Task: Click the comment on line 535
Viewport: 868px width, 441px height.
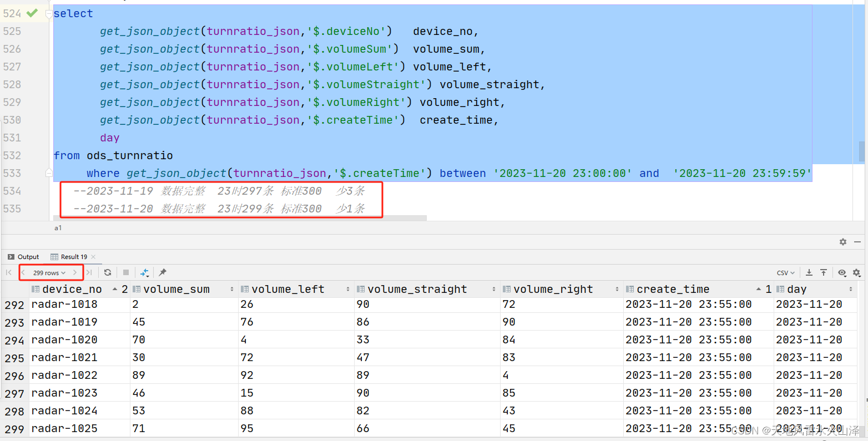Action: click(x=219, y=209)
